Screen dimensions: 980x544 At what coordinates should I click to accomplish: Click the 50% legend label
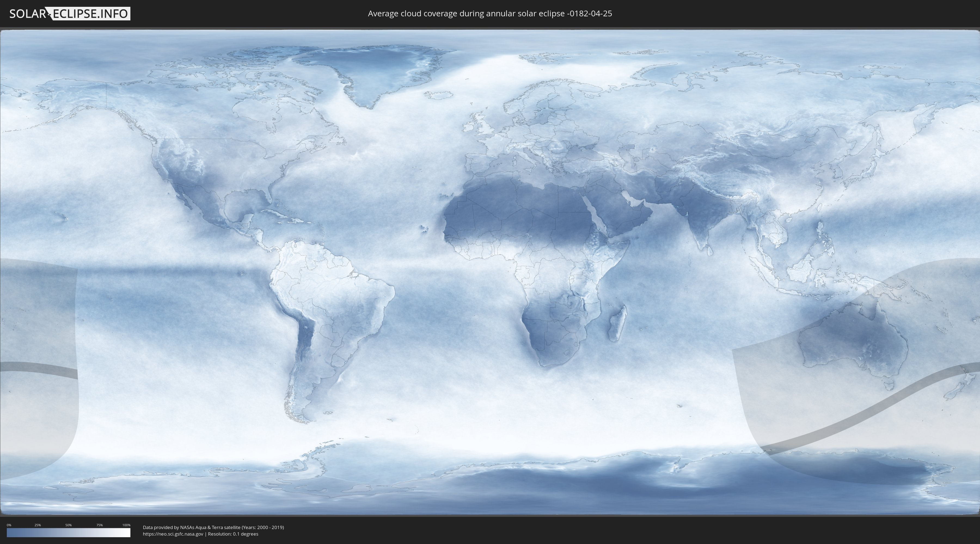tap(69, 525)
